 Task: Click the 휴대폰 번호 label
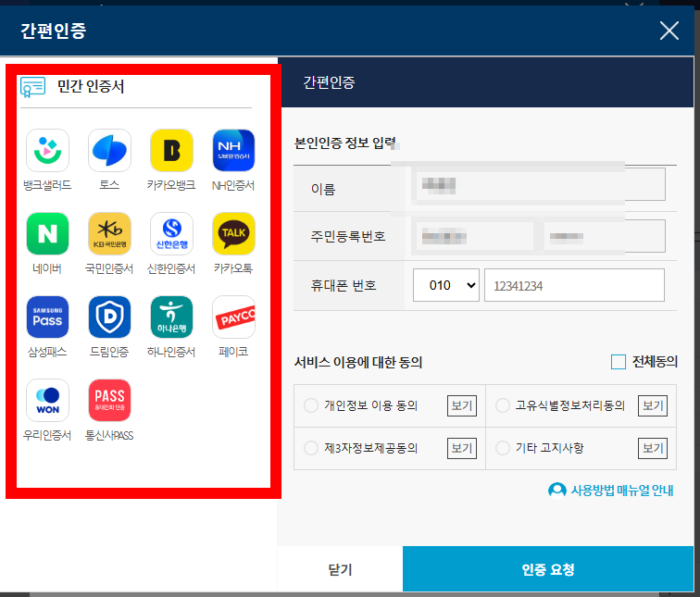344,285
